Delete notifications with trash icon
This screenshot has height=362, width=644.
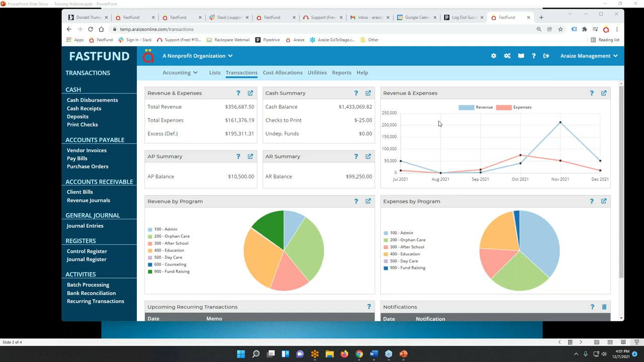(604, 307)
